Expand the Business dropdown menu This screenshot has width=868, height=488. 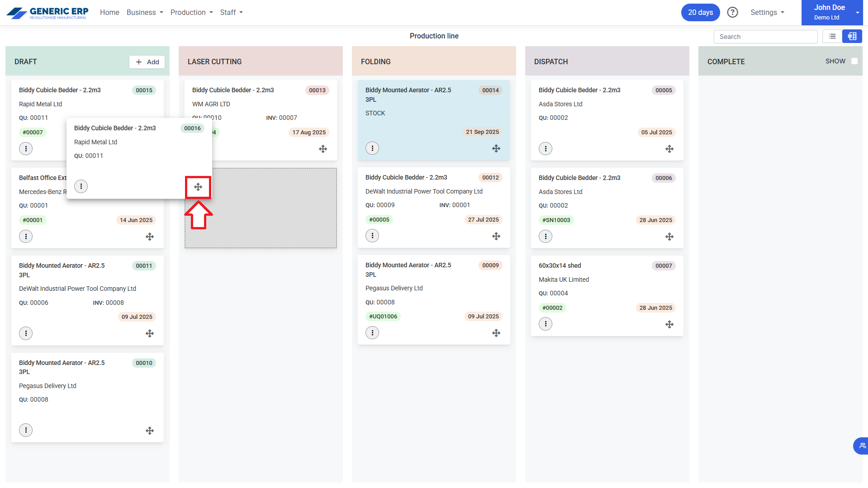[145, 12]
